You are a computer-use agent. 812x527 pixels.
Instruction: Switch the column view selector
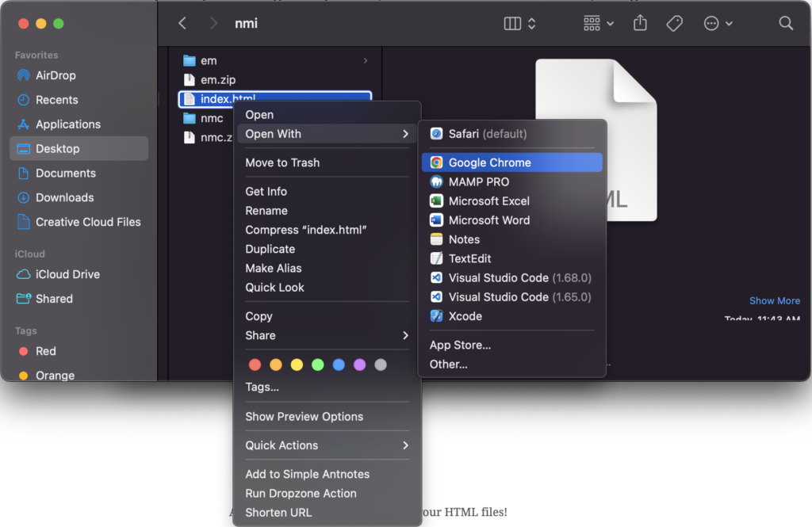(520, 24)
